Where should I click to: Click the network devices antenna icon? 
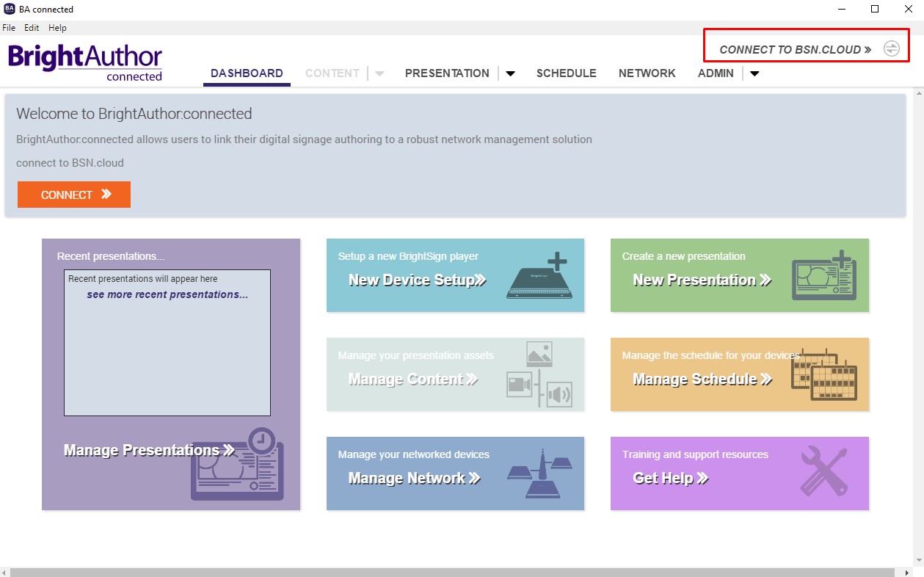[539, 473]
